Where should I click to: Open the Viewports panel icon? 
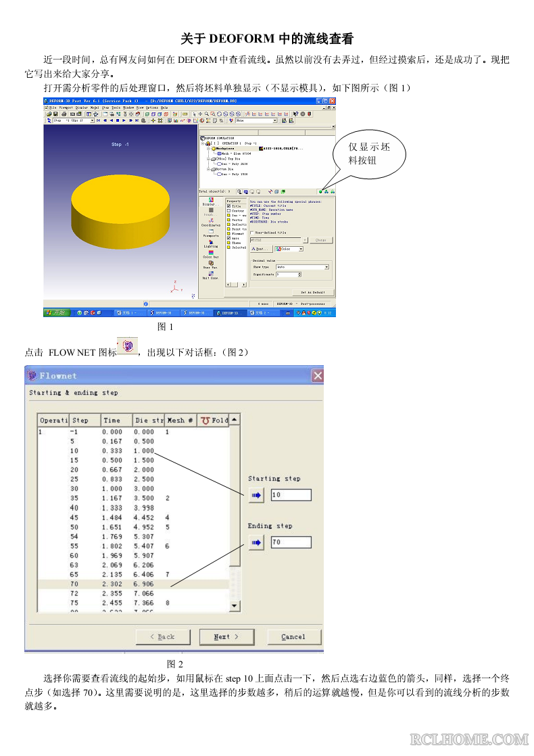211,233
